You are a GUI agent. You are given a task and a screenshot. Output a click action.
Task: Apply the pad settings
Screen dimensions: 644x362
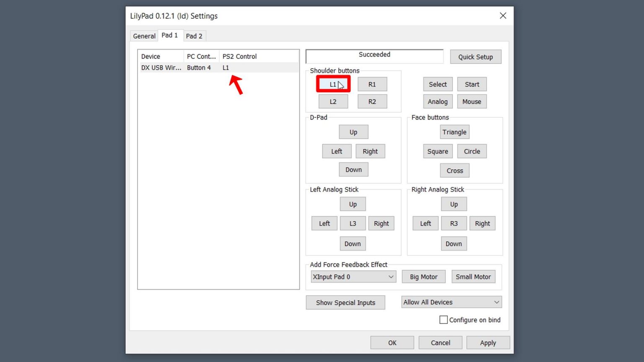tap(488, 343)
